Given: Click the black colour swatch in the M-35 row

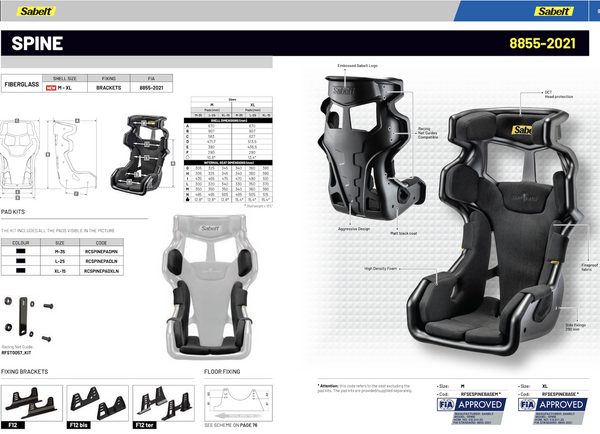Looking at the screenshot, I should point(21,251).
